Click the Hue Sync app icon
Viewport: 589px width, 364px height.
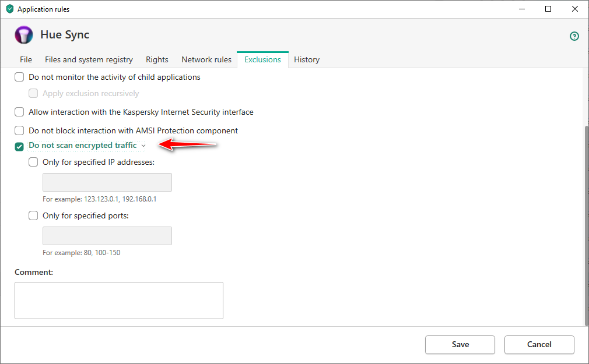click(x=24, y=35)
